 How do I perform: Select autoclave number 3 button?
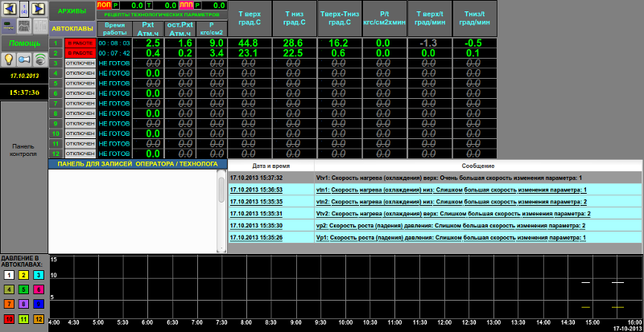[56, 63]
